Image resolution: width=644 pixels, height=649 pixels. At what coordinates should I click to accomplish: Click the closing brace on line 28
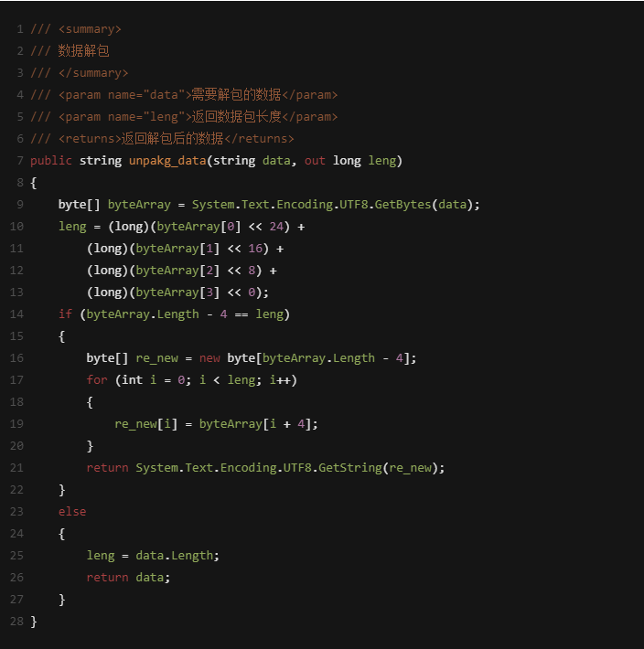pyautogui.click(x=34, y=622)
